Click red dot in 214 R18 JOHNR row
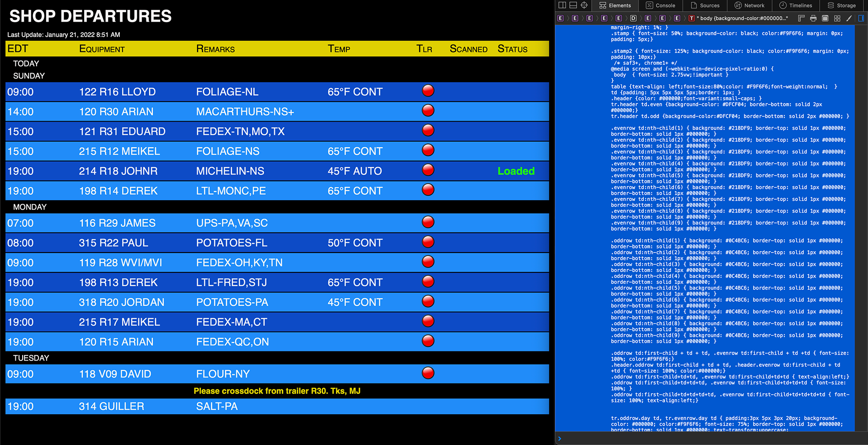Screen dimensions: 868x445 pos(428,170)
